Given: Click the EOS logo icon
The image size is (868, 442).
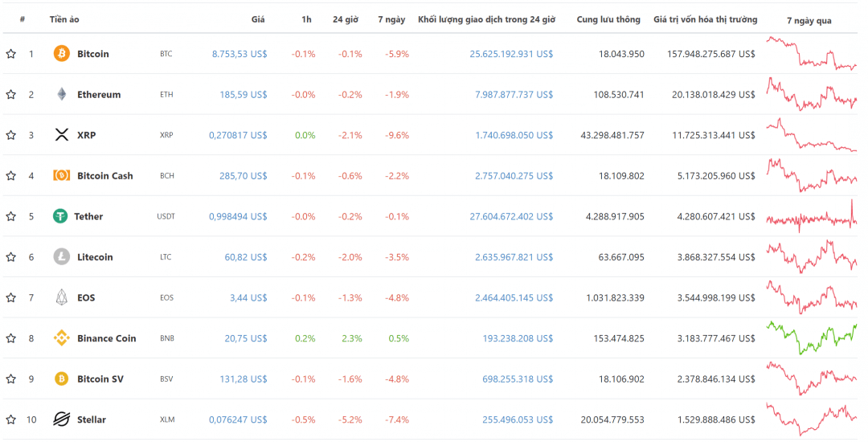Looking at the screenshot, I should (x=61, y=297).
